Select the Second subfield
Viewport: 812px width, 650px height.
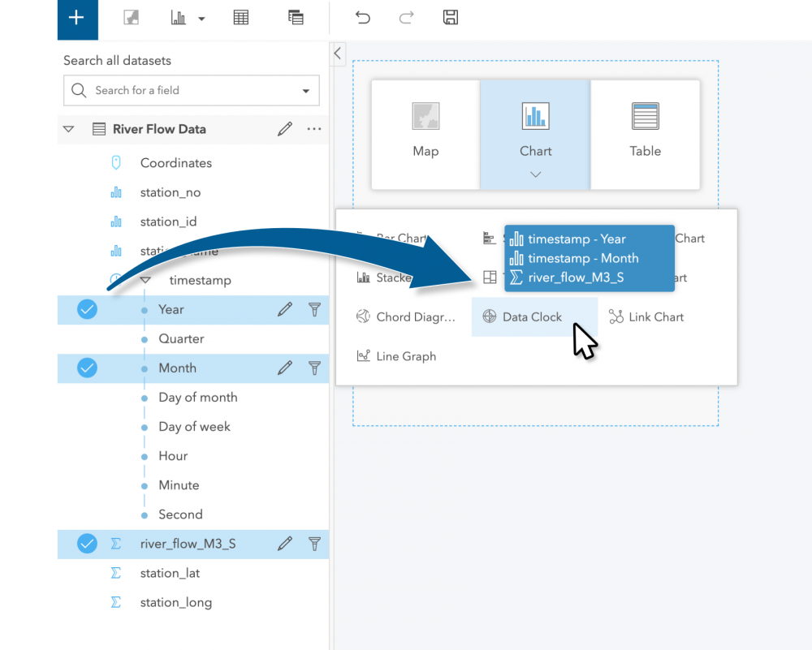point(180,514)
